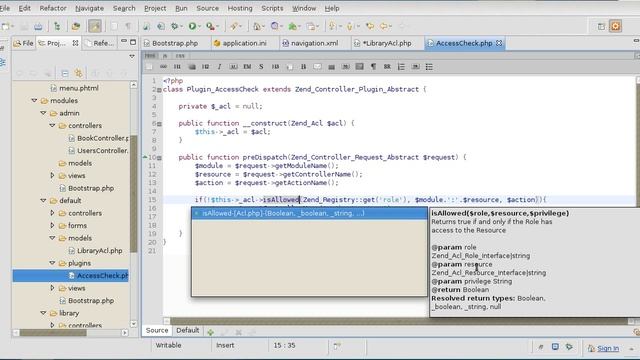
Task: Open the folder icon in main toolbar
Action: point(76,26)
